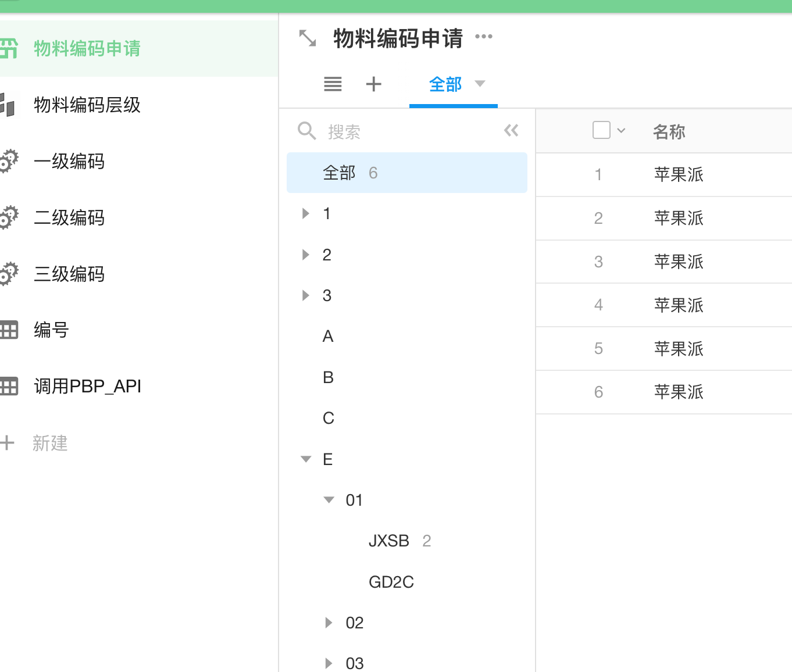Viewport: 792px width, 672px height.
Task: Click 苹果派 in row 2
Action: point(679,218)
